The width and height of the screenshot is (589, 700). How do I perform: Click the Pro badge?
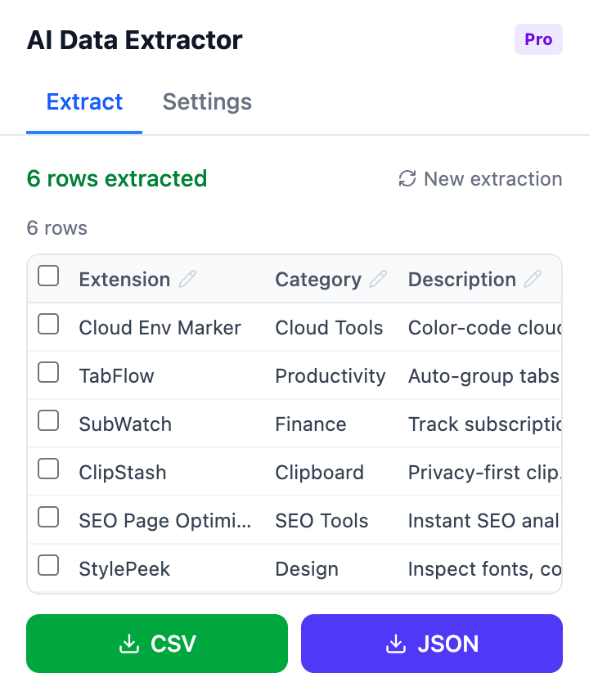[x=538, y=38]
